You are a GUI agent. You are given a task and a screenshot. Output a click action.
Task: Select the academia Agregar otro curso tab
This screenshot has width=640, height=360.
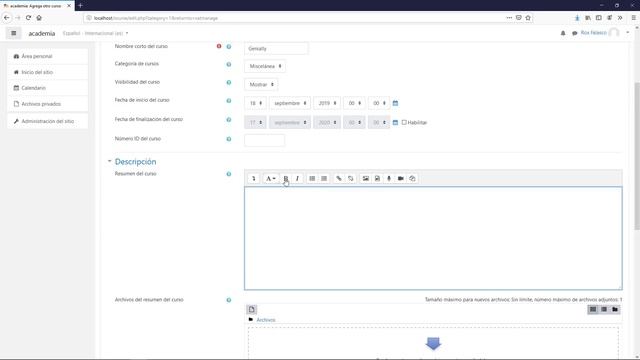(37, 6)
